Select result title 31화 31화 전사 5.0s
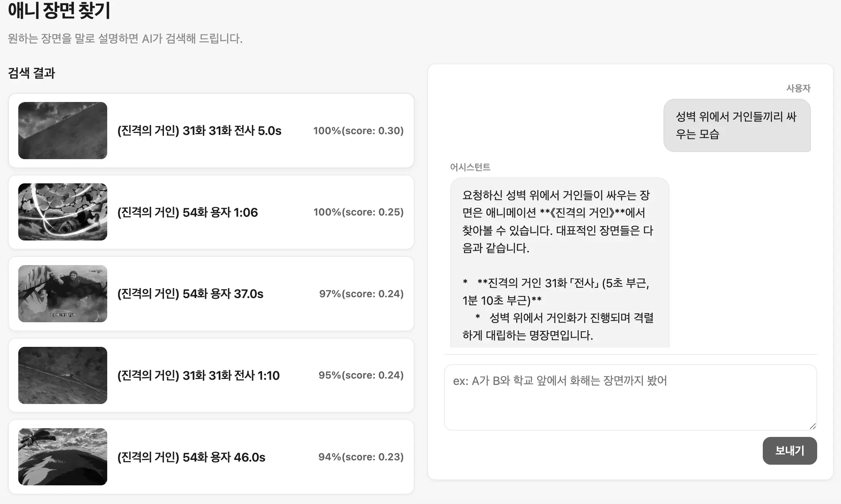 coord(199,131)
